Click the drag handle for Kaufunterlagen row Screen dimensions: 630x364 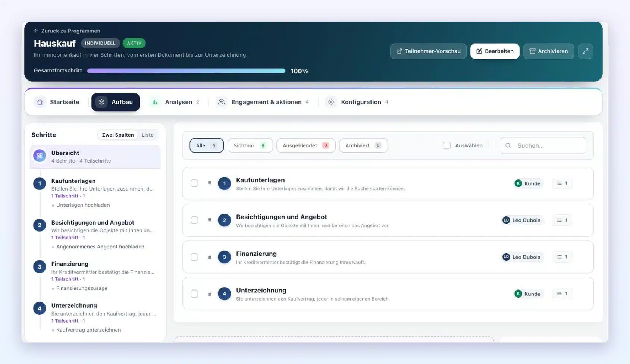coord(210,183)
